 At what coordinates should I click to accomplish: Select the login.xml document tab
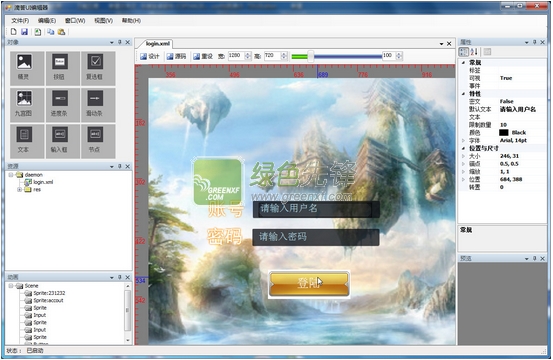pos(157,44)
